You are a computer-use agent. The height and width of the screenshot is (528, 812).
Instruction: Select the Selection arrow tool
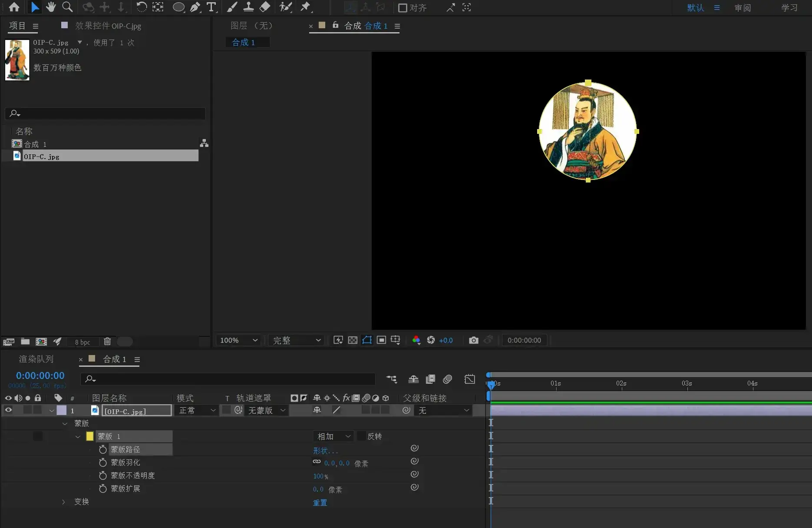pyautogui.click(x=35, y=7)
